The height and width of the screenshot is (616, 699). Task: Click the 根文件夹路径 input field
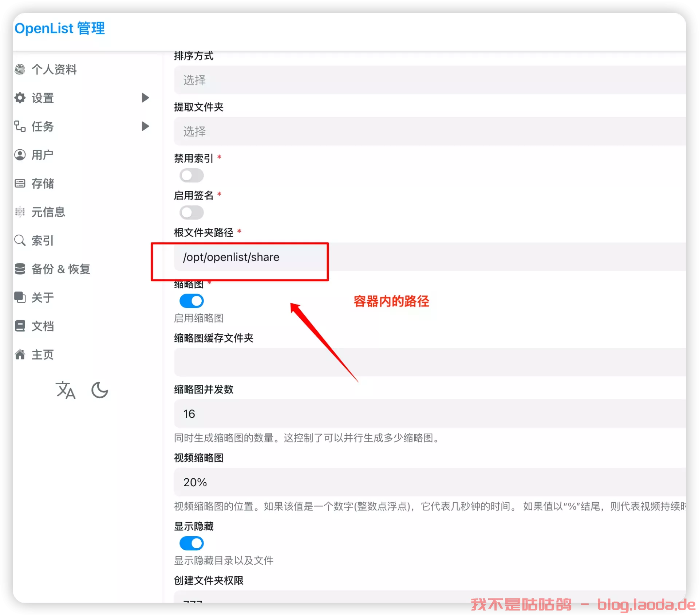click(x=430, y=257)
